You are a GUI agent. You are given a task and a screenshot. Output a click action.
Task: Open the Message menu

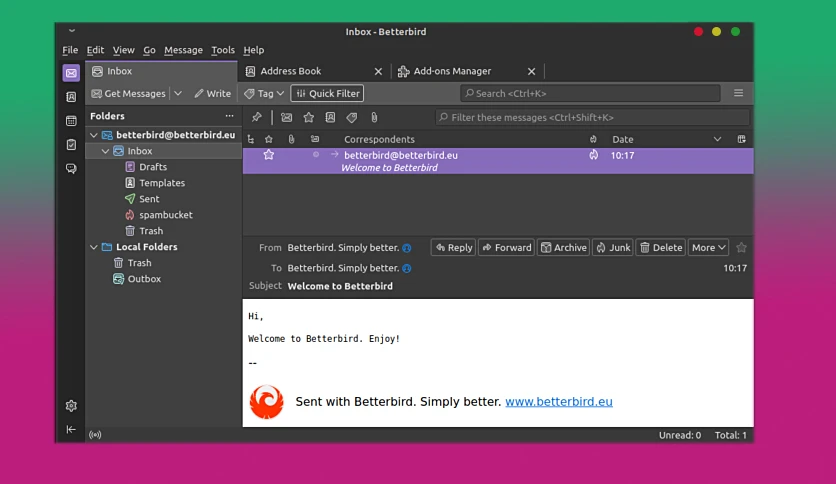(183, 50)
